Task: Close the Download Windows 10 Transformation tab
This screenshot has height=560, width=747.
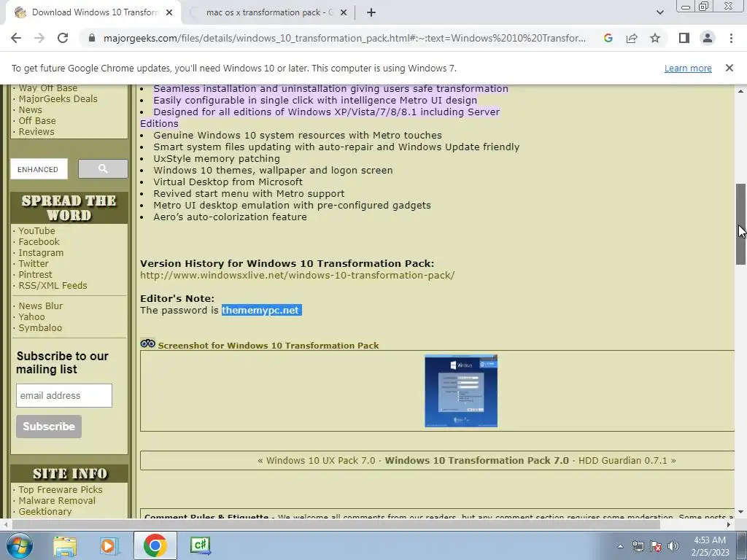Action: click(x=169, y=12)
